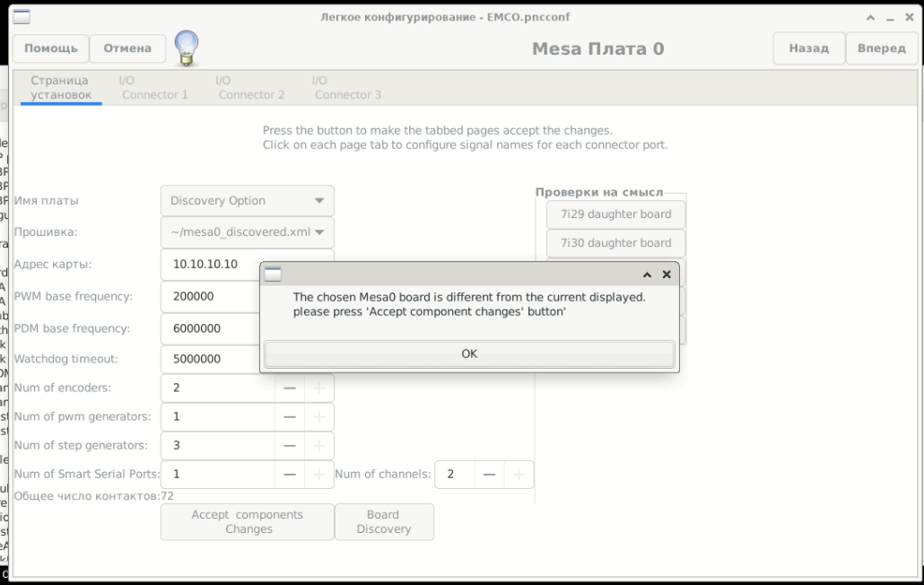Viewport: 924px width, 585px height.
Task: Increase Num of Smart Serial Ports
Action: point(318,475)
